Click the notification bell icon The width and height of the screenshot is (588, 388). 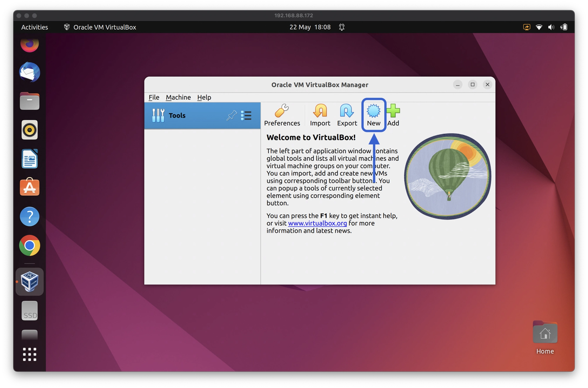(x=342, y=27)
